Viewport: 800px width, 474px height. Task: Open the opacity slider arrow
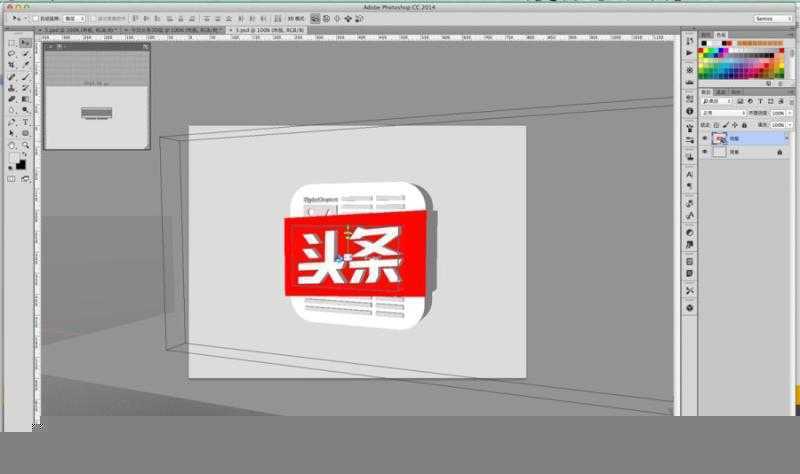(x=790, y=113)
